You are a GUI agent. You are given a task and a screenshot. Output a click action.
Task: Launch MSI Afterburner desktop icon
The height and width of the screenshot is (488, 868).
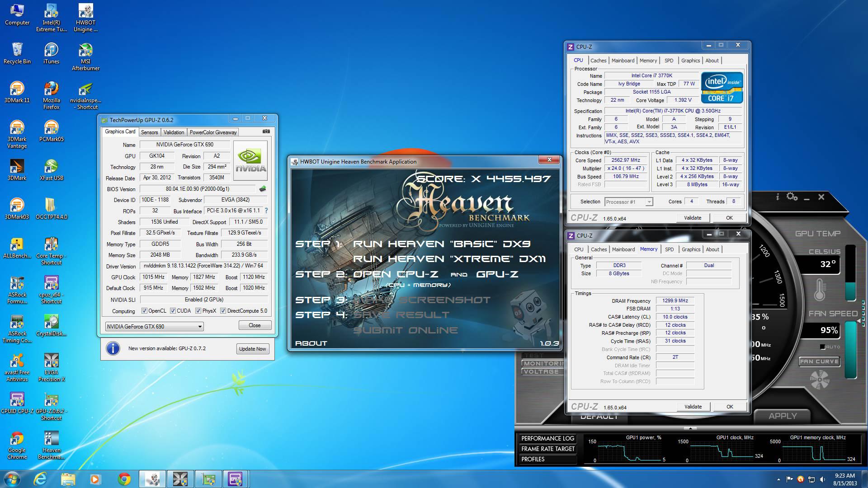[x=85, y=57]
